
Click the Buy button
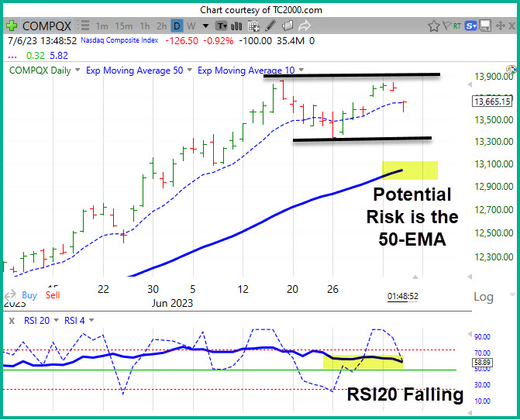tap(29, 295)
